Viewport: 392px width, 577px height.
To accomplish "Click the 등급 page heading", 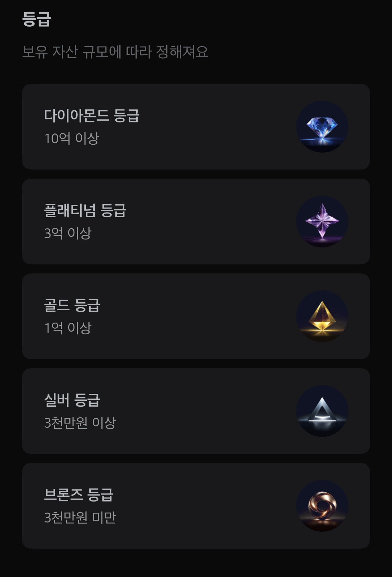I will (36, 19).
